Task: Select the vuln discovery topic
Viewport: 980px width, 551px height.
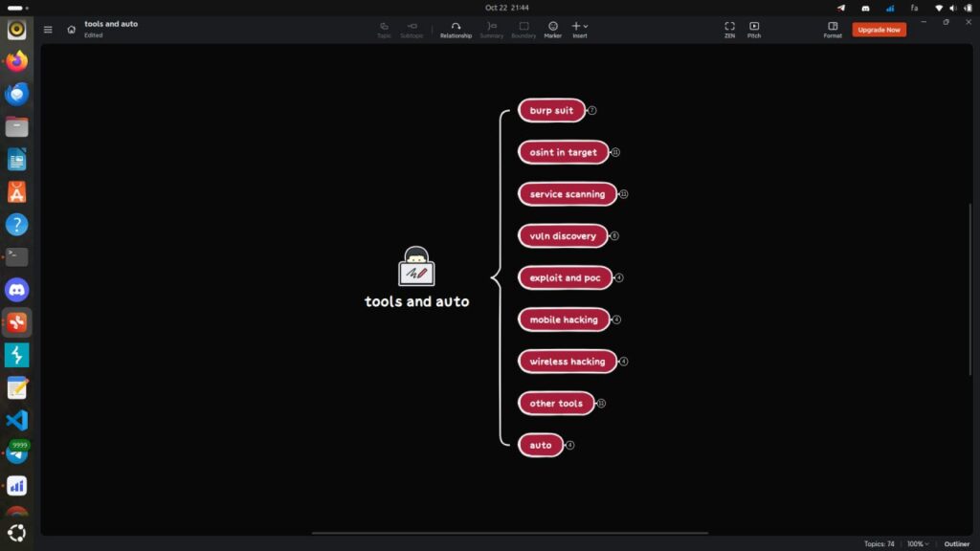Action: [563, 236]
